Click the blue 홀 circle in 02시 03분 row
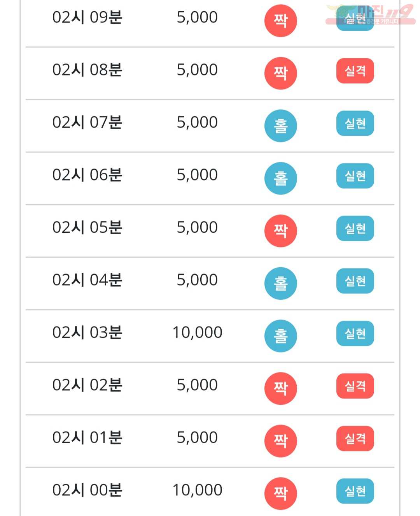Screen dimensions: 420x516 [280, 336]
